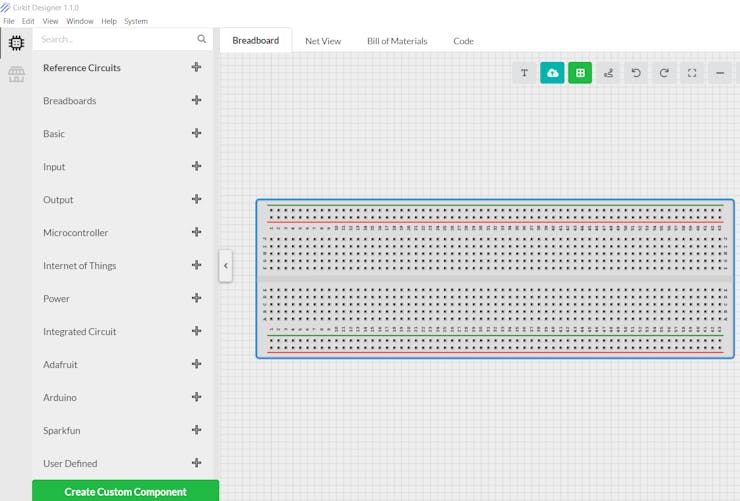Click the Integrated Circuit label
The width and height of the screenshot is (740, 501).
[x=79, y=332]
